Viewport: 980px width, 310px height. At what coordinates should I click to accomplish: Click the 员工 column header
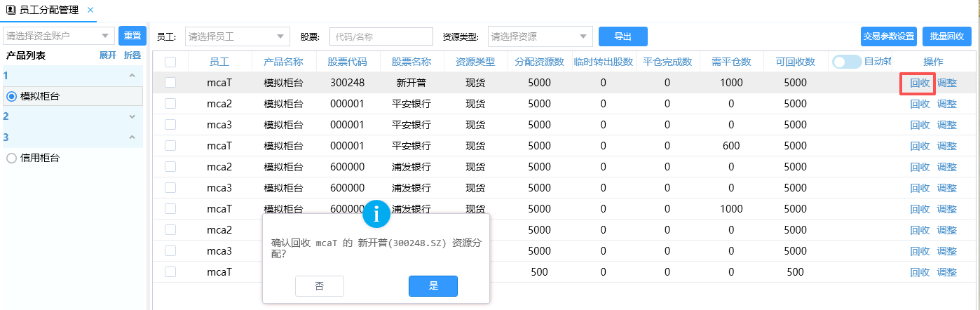click(x=219, y=62)
